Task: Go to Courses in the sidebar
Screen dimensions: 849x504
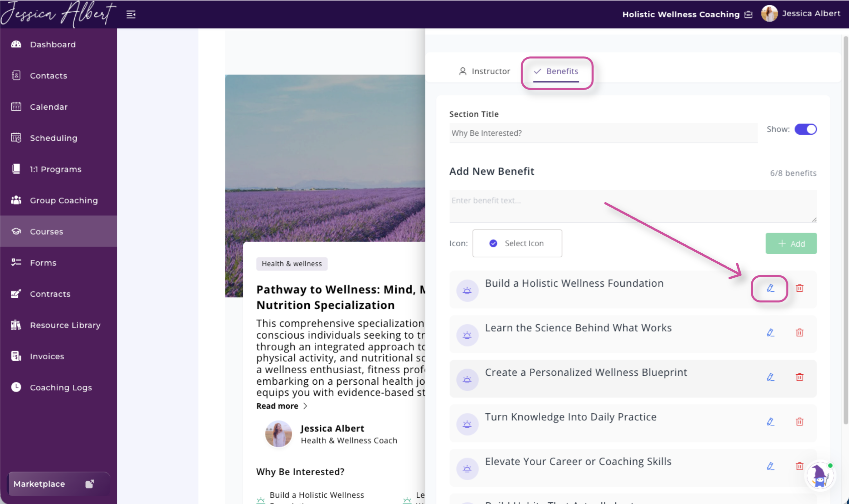Action: [59, 232]
